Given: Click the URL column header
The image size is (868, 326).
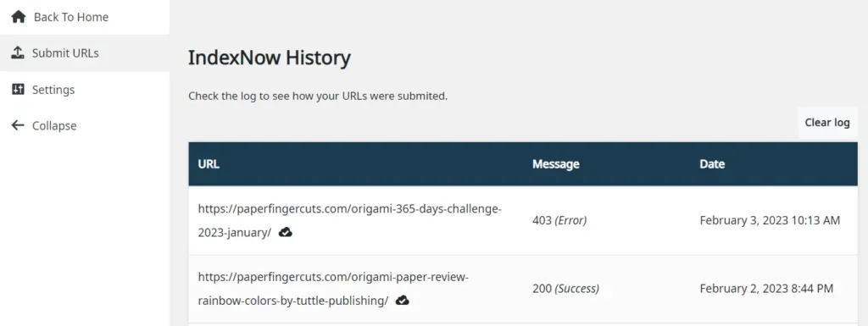Looking at the screenshot, I should 209,164.
